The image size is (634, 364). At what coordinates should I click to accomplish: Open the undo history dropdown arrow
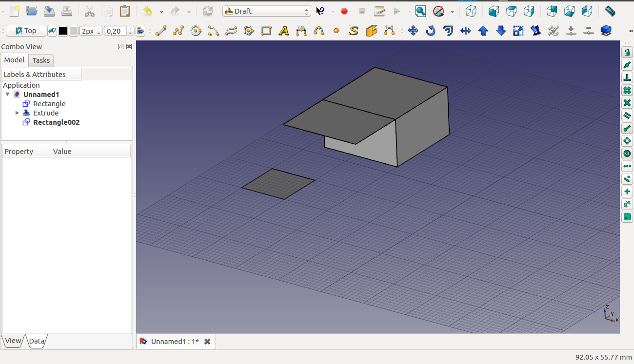point(161,11)
